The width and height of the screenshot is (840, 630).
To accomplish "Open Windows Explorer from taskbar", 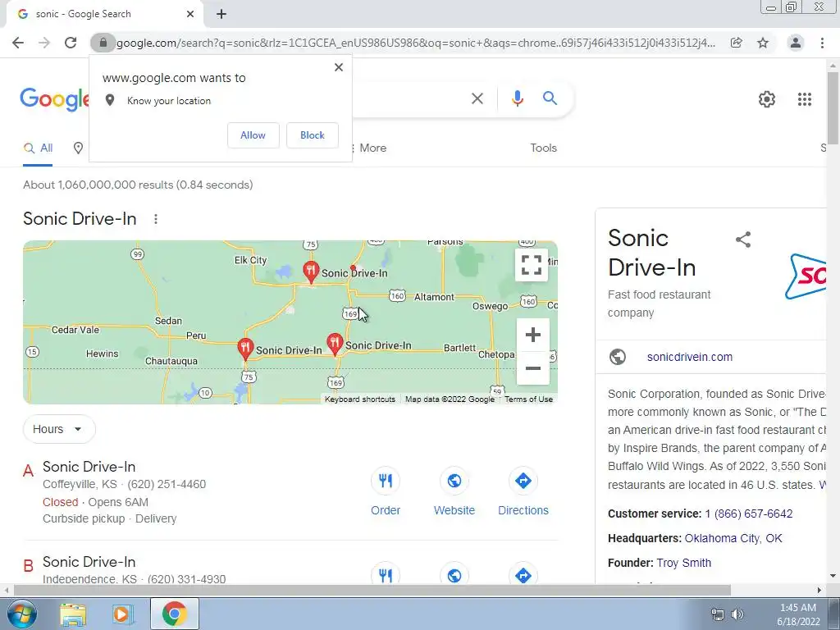I will pyautogui.click(x=73, y=614).
